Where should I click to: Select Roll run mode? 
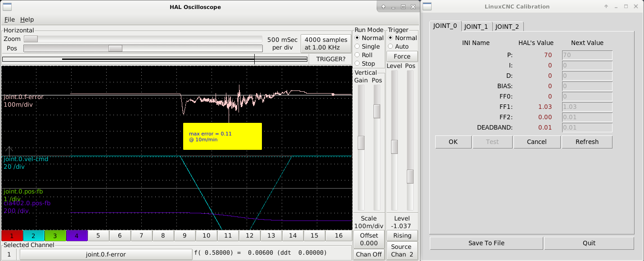pos(364,55)
